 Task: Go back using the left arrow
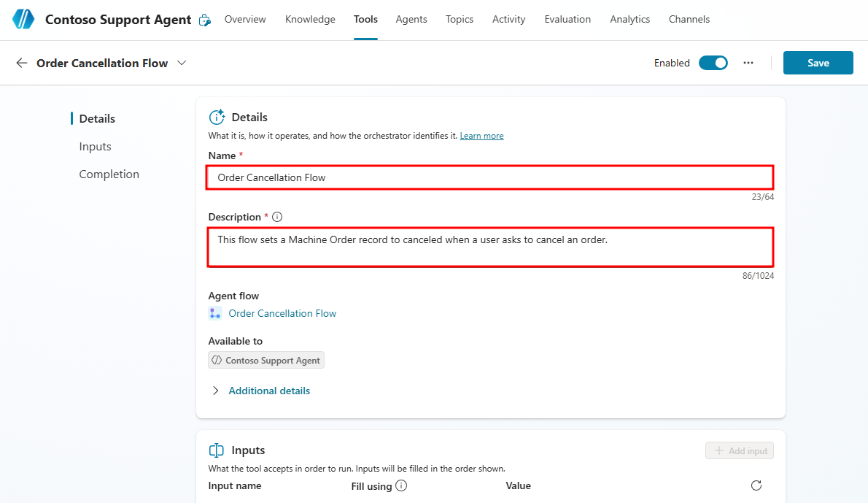point(22,64)
